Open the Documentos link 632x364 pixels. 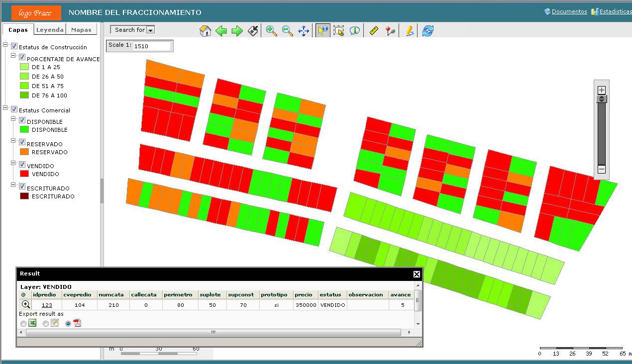point(569,11)
